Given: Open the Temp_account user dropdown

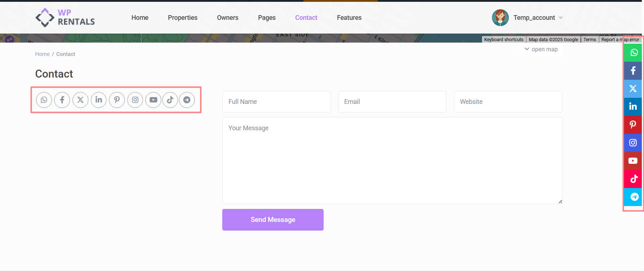Looking at the screenshot, I should [x=534, y=18].
